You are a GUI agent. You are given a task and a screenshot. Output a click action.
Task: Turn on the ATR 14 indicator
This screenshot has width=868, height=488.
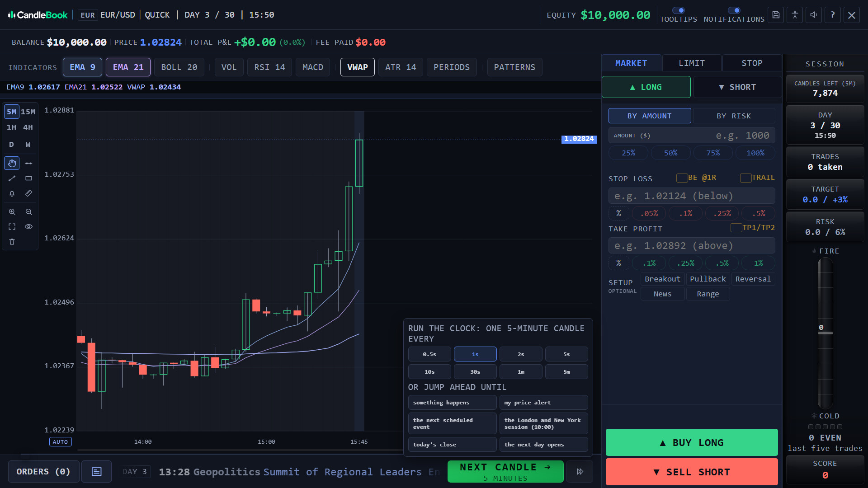(401, 67)
